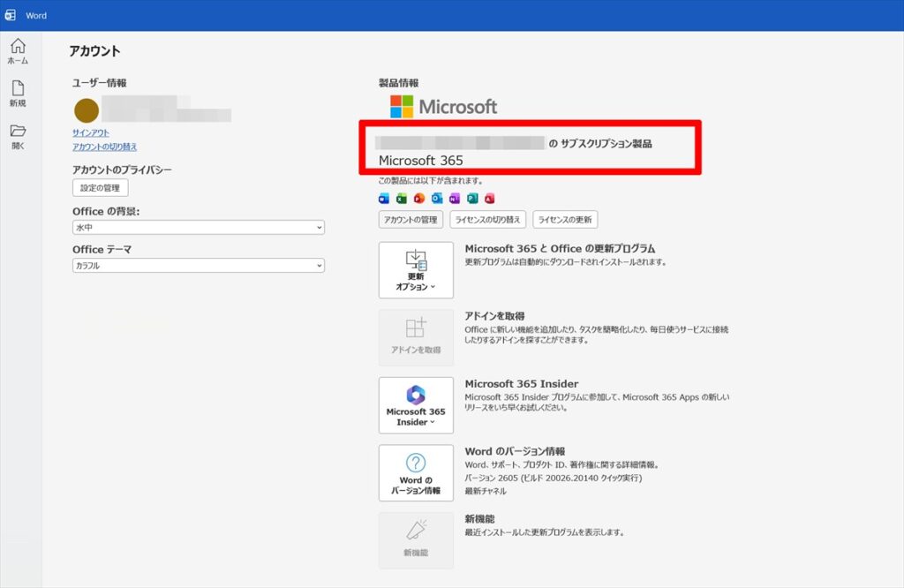Click the 製品情報 section heading
The width and height of the screenshot is (904, 588).
pyautogui.click(x=398, y=83)
